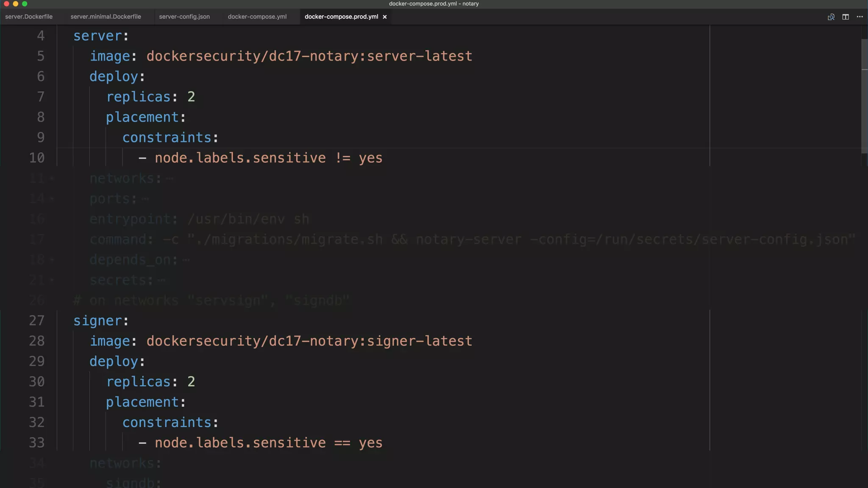868x488 pixels.
Task: Click the ellipsis placeholder after folded secrets
Action: (161, 280)
